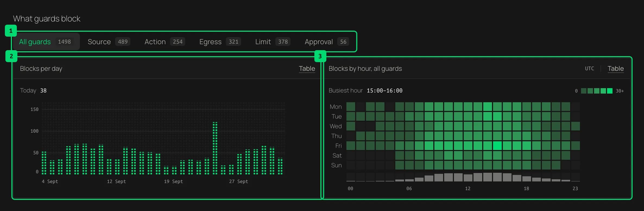Click the Fri row label in heatmap

tap(338, 146)
